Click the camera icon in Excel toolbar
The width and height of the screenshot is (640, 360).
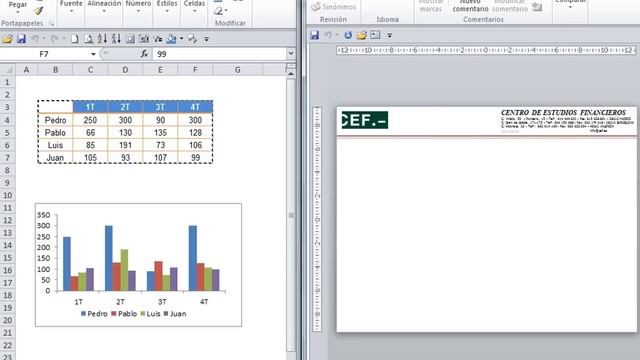(x=144, y=39)
